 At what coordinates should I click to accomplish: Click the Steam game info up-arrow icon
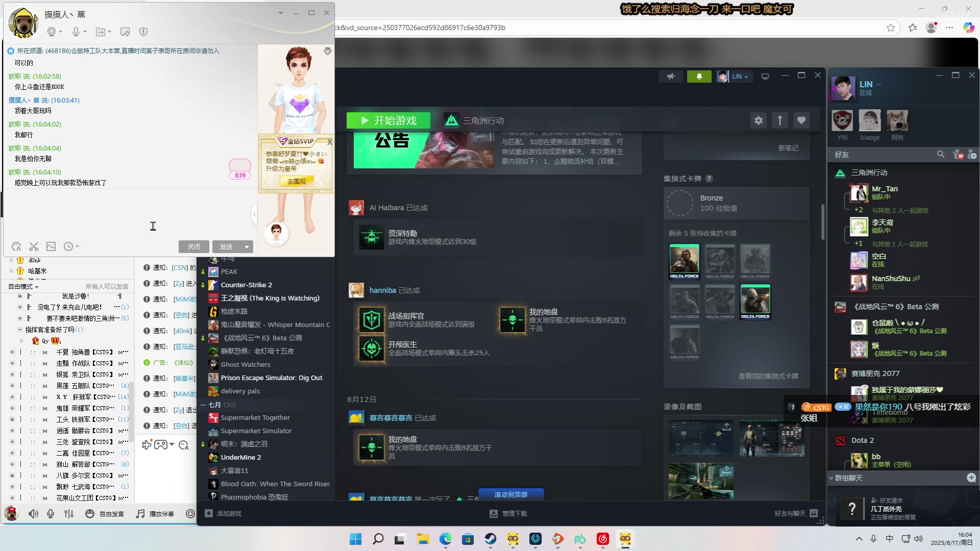(780, 120)
